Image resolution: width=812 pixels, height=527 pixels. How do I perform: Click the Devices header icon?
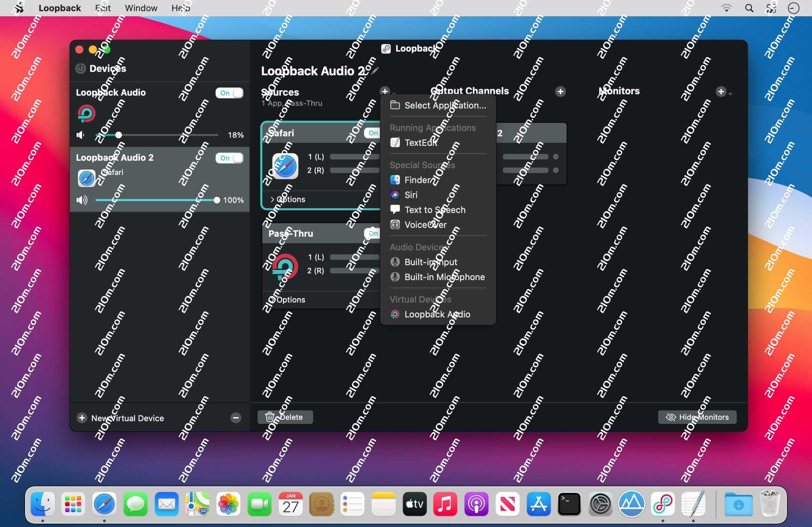[x=81, y=69]
